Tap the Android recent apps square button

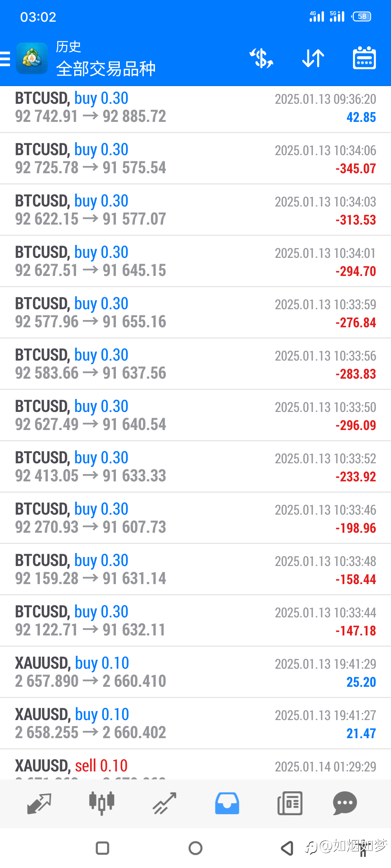(x=102, y=848)
